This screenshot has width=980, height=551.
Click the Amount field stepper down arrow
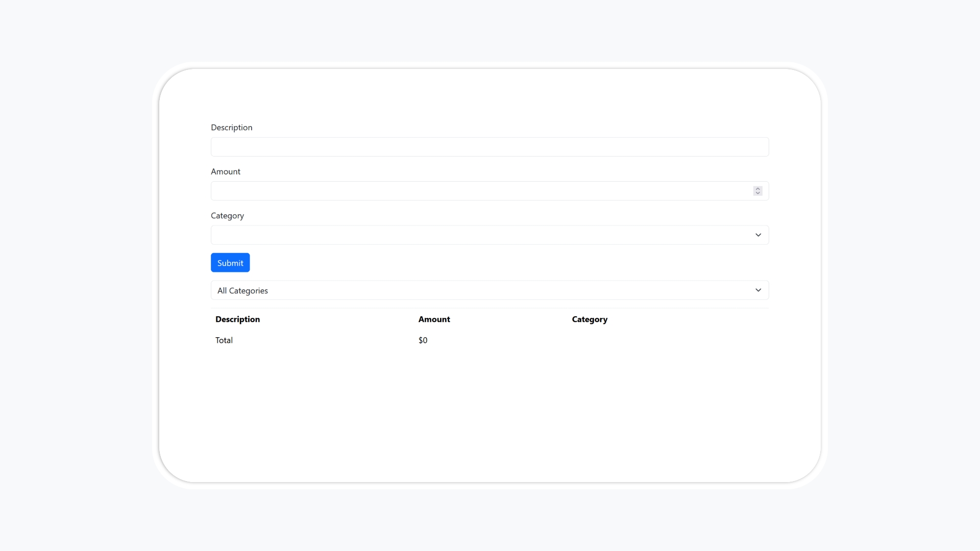click(757, 193)
